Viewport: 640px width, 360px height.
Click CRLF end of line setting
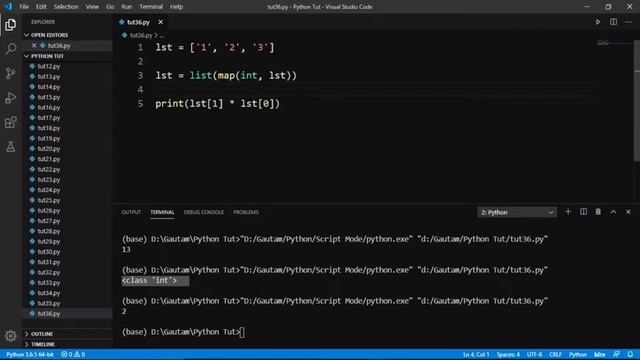pos(555,354)
